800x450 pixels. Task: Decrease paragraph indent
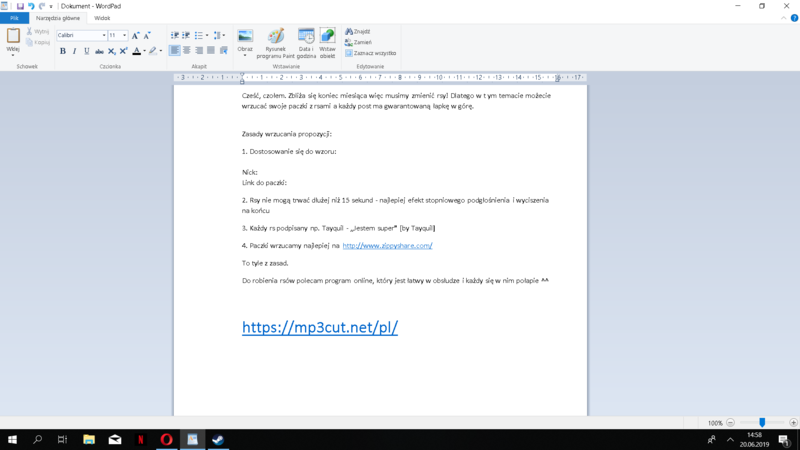[x=174, y=35]
